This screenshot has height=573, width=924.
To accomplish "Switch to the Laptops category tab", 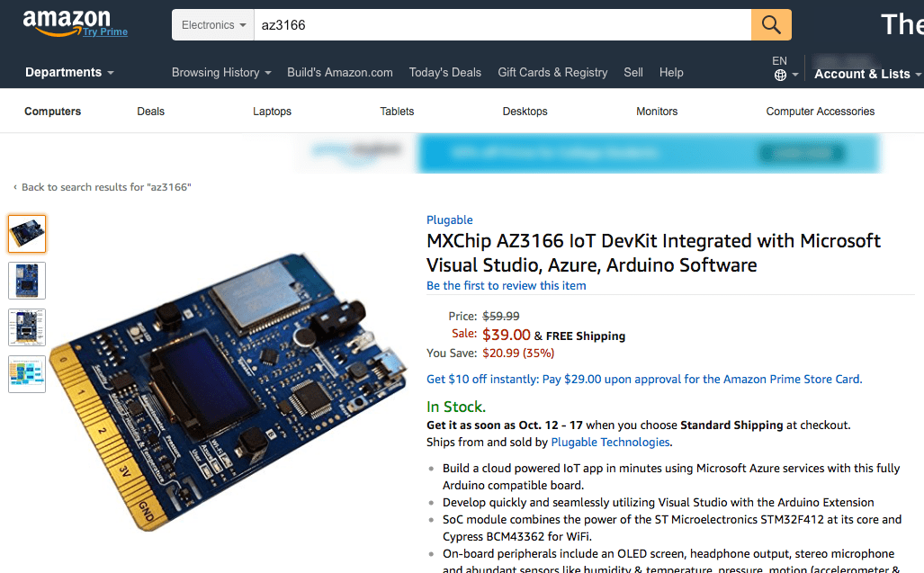I will (x=272, y=111).
